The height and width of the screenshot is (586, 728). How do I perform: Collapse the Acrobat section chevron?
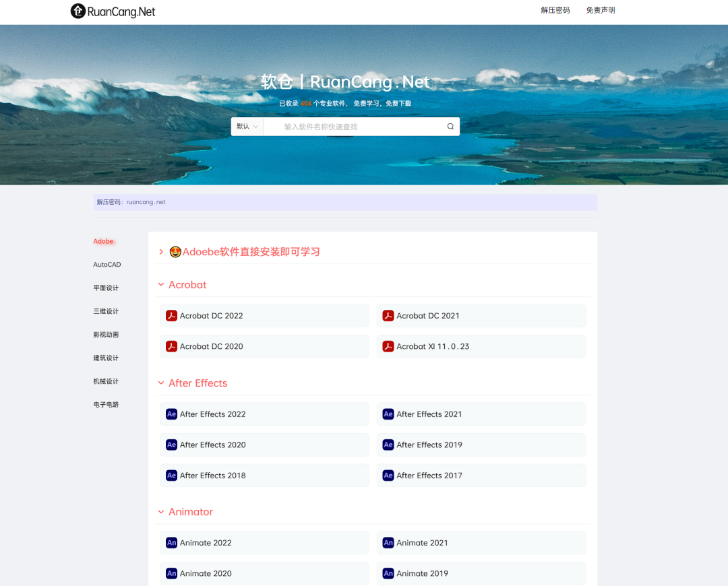pos(161,284)
